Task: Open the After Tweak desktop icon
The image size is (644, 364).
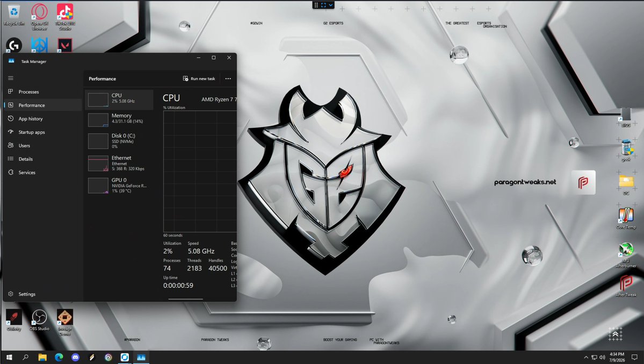Action: [x=626, y=286]
